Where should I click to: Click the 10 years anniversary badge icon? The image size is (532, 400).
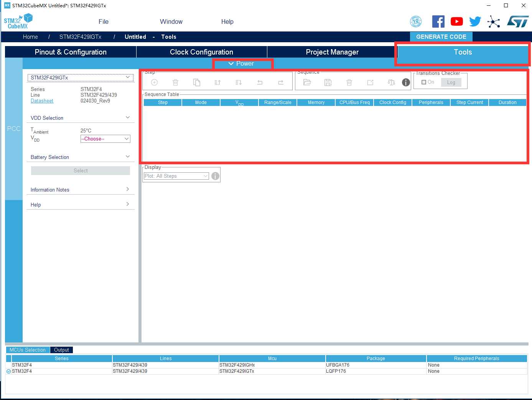click(x=416, y=21)
